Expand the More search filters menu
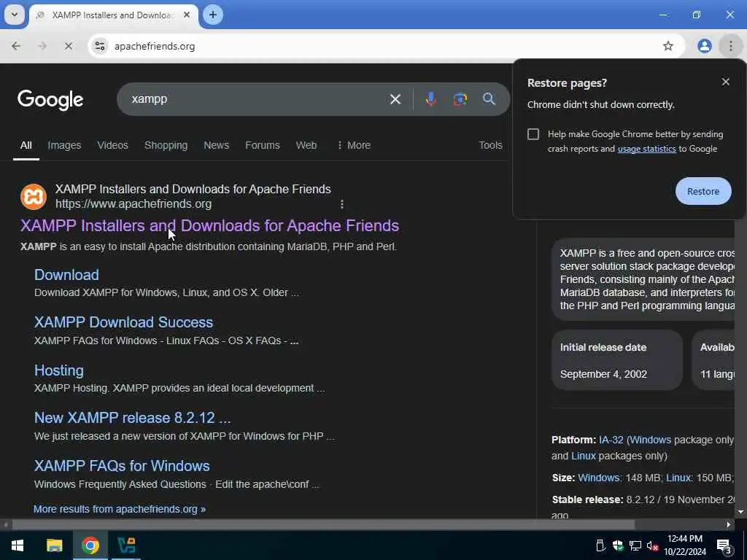The image size is (747, 560). pos(354,145)
